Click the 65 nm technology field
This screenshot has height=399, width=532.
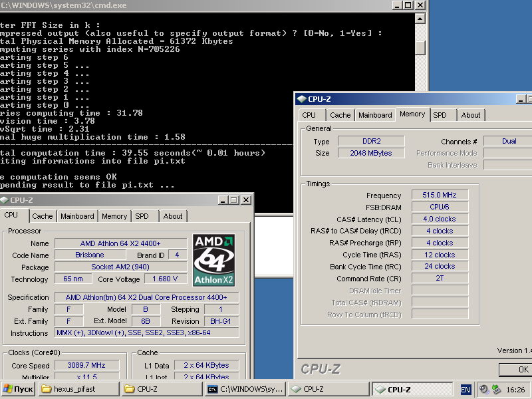point(73,279)
